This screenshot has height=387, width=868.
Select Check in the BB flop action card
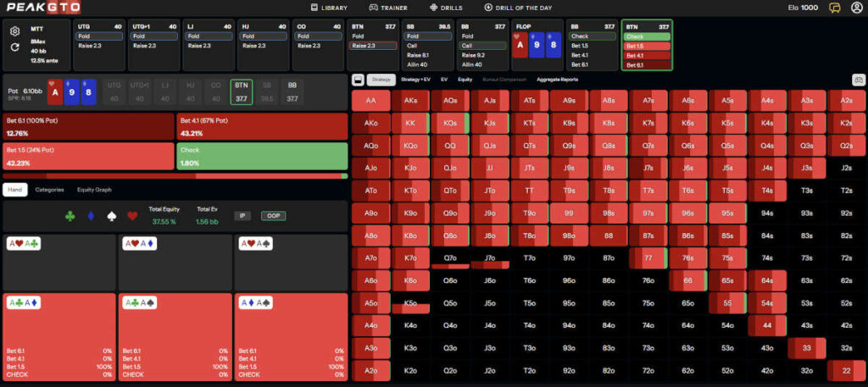(592, 36)
